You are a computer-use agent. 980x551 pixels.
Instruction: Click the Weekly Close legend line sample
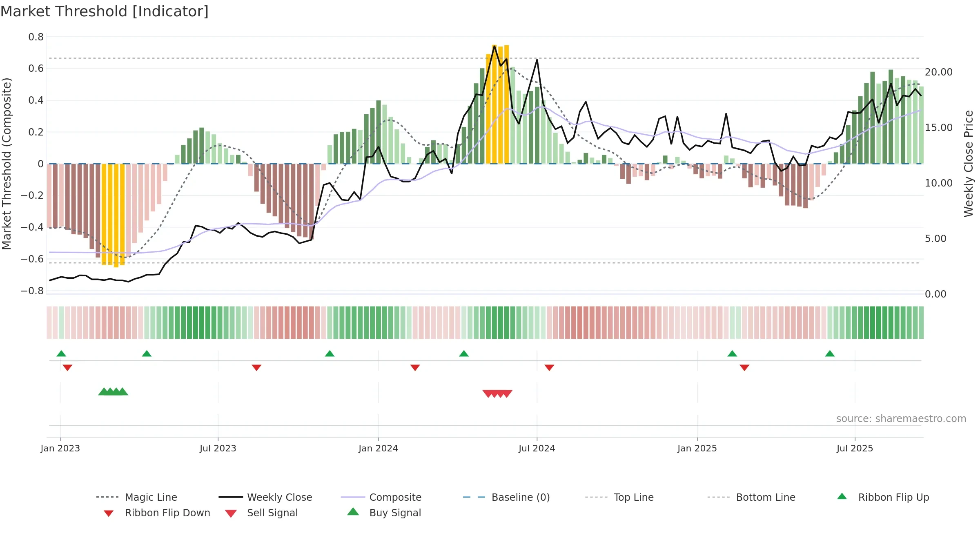(x=231, y=497)
